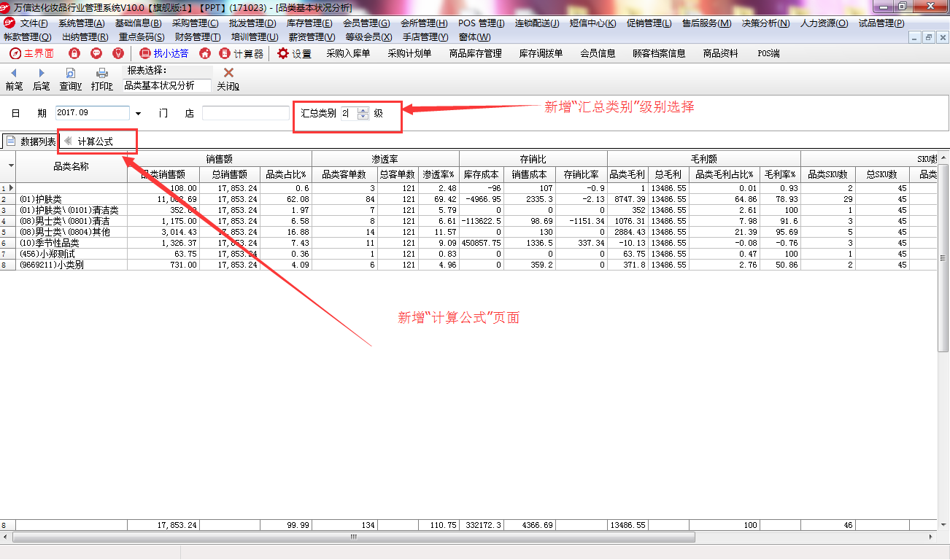Screen dimensions: 950x560
Task: Click the top-left grid selector arrow
Action: (10, 166)
